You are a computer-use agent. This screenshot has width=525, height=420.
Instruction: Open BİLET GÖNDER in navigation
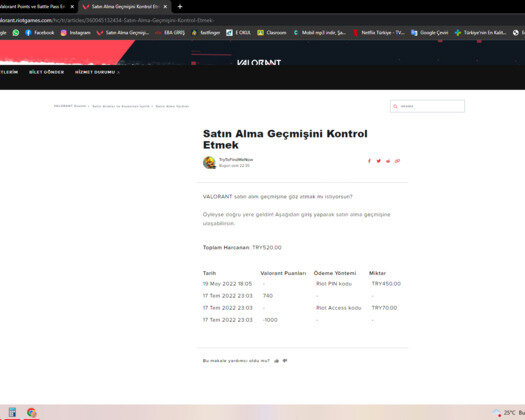[x=47, y=72]
